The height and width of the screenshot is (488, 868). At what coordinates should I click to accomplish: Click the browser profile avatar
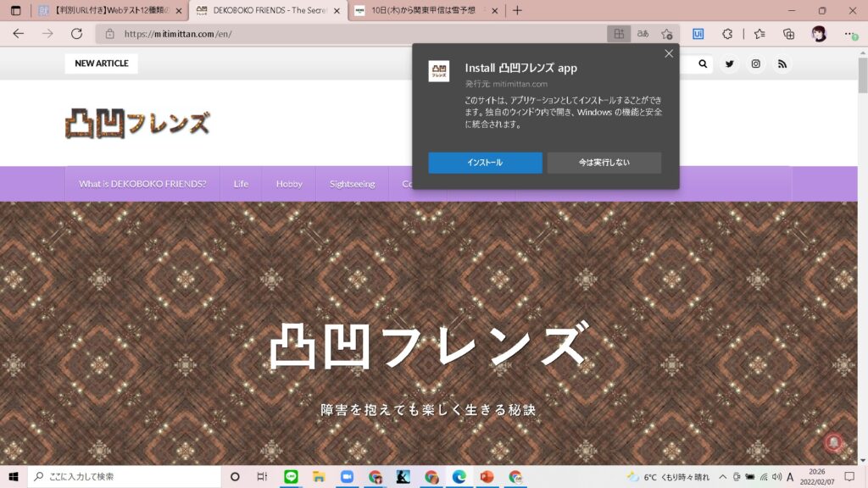(820, 34)
